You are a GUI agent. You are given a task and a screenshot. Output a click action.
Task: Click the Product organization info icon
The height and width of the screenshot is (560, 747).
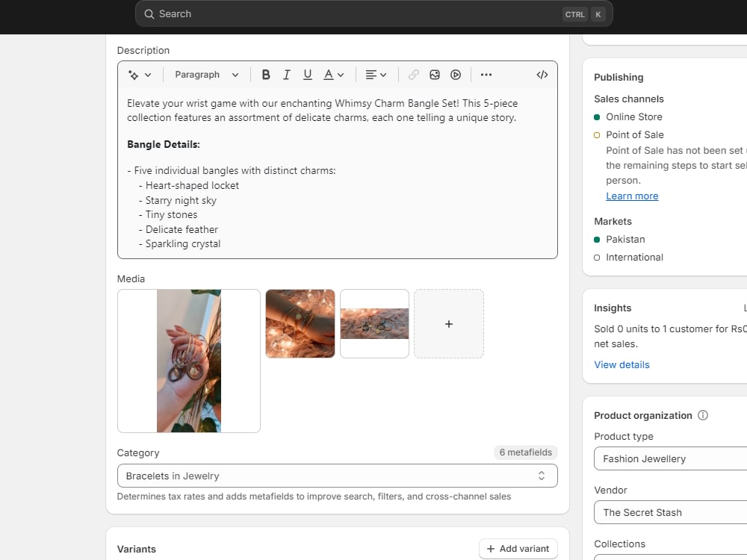click(x=703, y=415)
